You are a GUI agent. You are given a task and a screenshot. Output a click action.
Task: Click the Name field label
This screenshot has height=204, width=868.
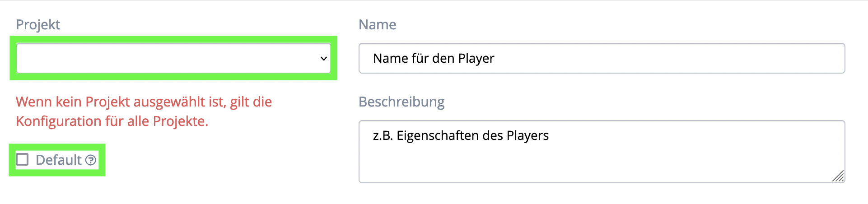(x=377, y=24)
